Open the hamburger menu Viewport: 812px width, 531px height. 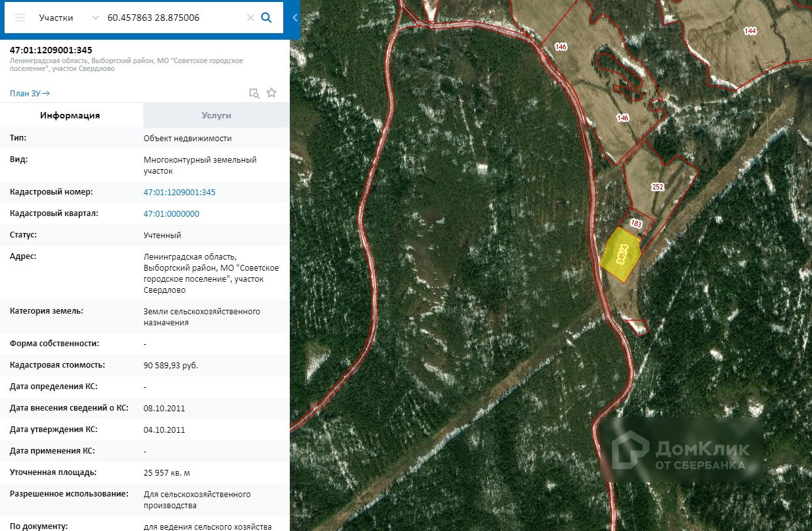pyautogui.click(x=20, y=18)
